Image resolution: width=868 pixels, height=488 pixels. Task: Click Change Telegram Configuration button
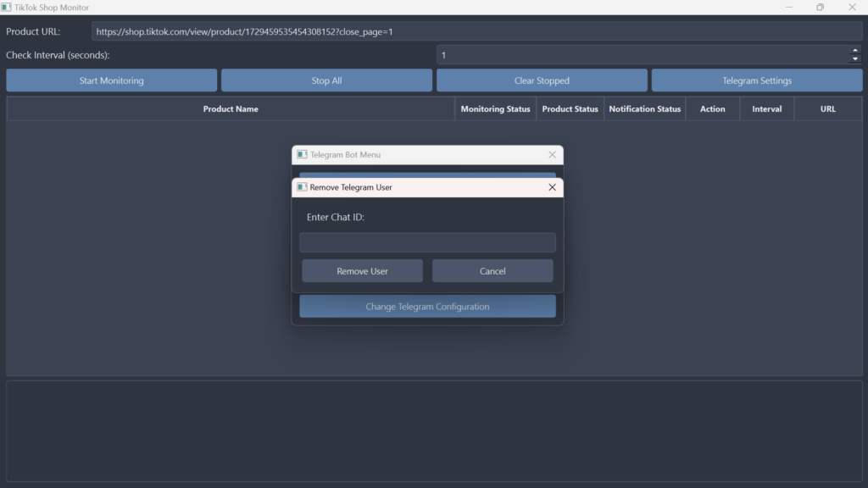(x=427, y=307)
